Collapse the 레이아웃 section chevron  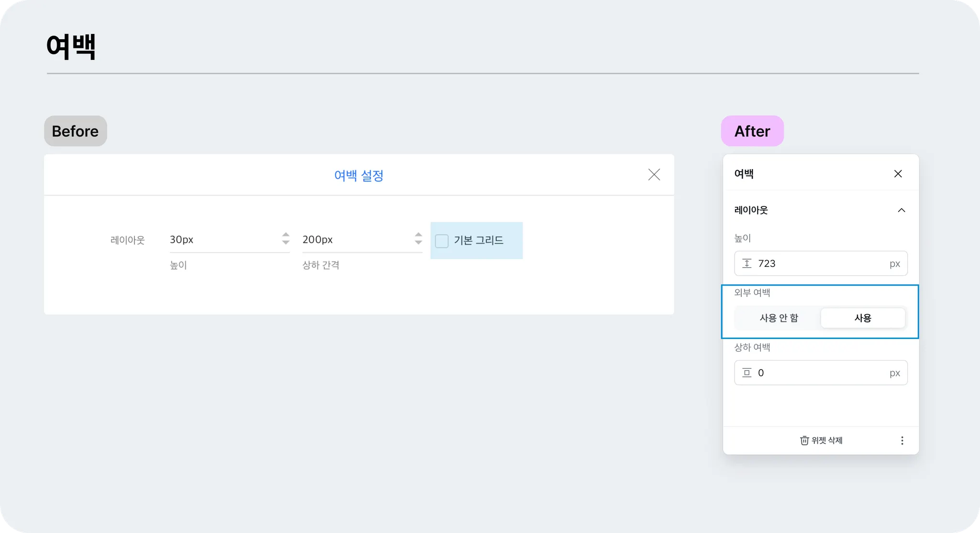click(x=901, y=210)
